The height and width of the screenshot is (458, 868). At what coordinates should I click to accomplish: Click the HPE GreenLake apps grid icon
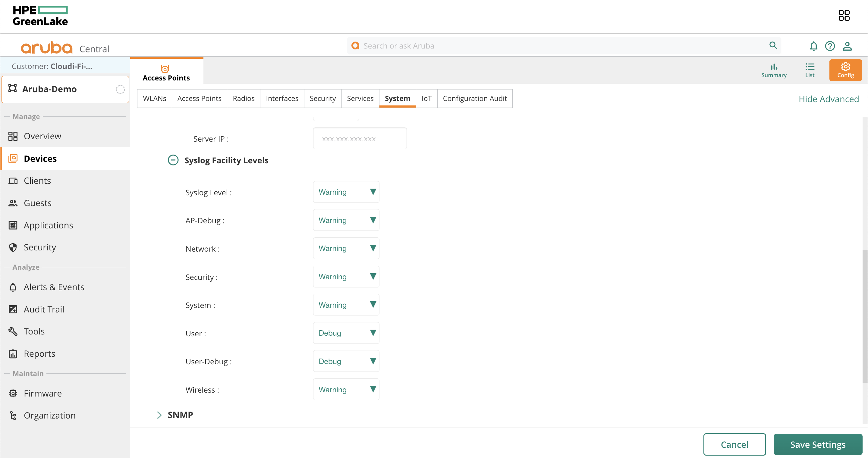[844, 15]
